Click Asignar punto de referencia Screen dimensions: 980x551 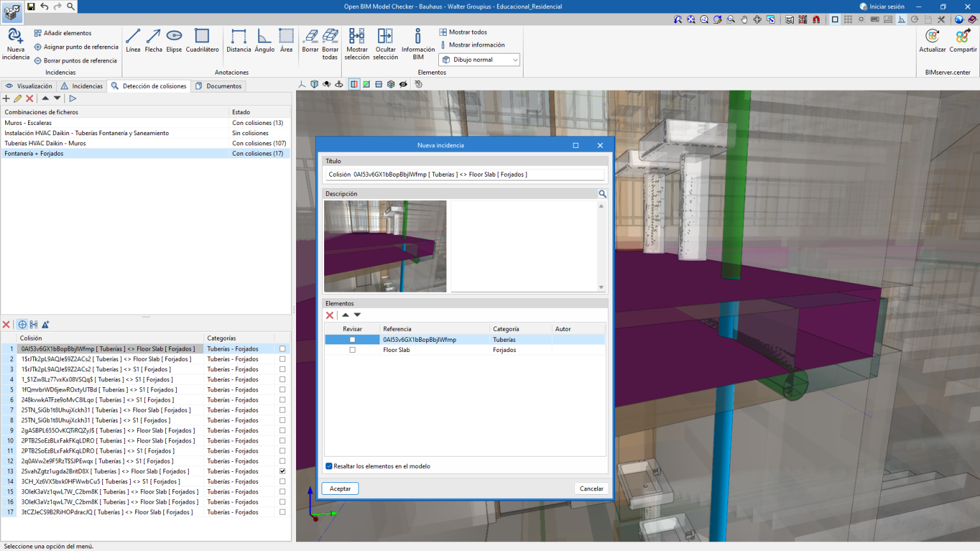coord(76,47)
